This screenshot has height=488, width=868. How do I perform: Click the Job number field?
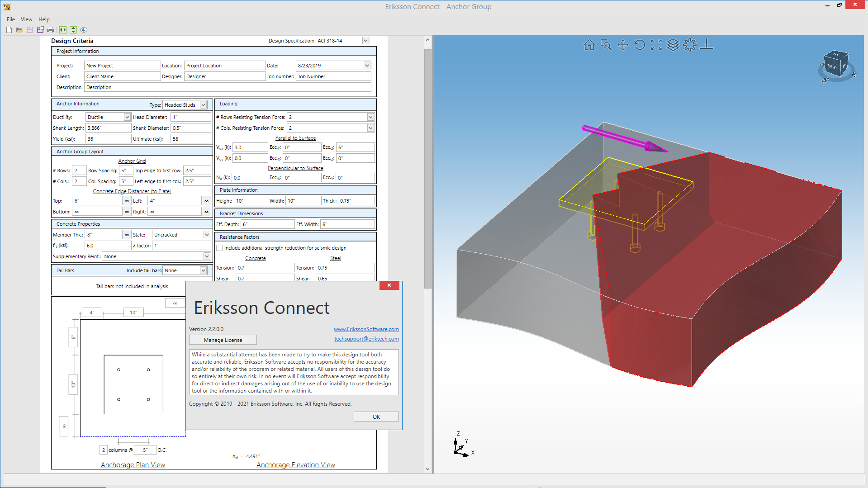[333, 76]
